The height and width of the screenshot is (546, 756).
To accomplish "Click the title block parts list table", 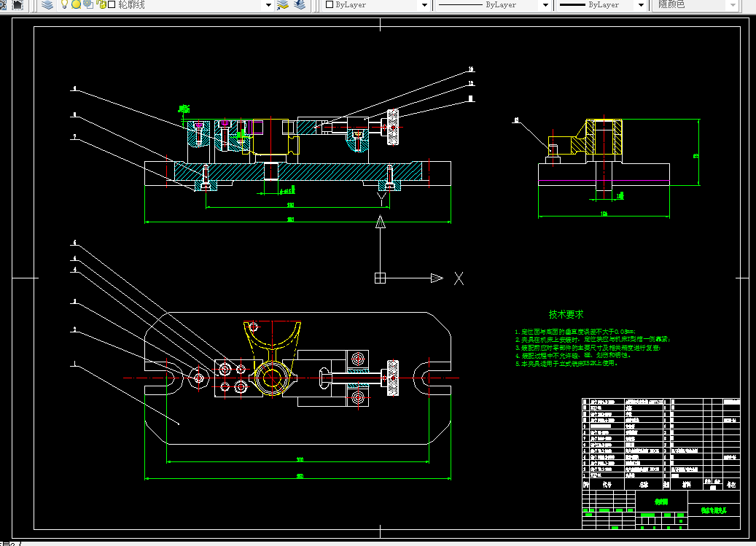I will tap(661, 437).
